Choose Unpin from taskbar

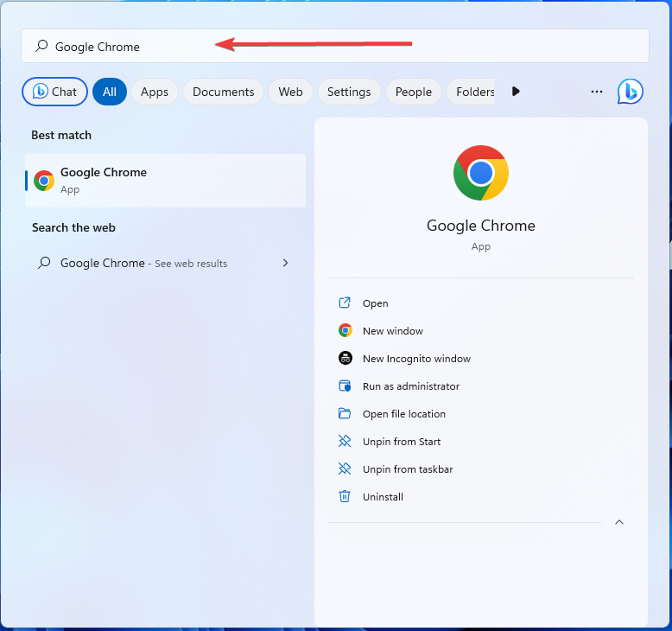(x=408, y=468)
